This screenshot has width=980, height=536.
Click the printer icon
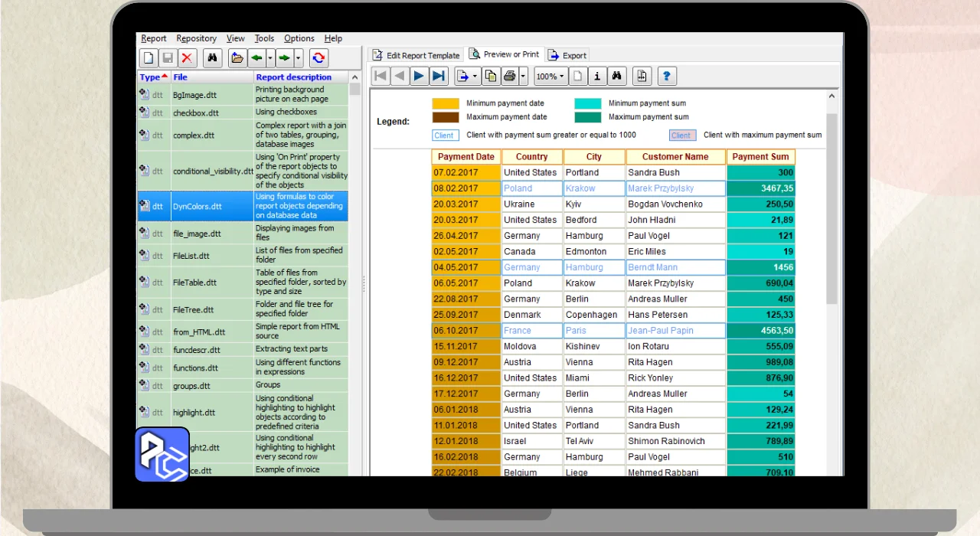pos(510,76)
